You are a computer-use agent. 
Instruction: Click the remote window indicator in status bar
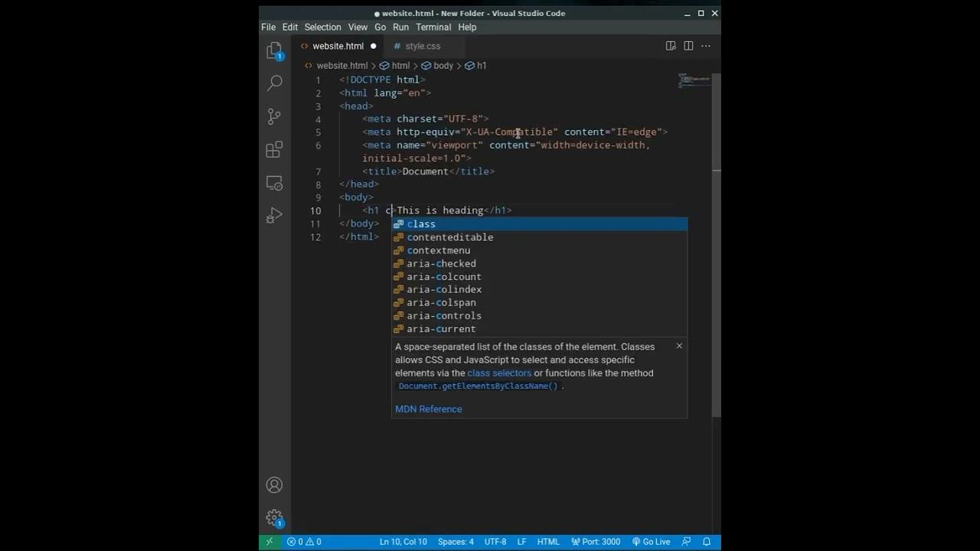click(269, 542)
